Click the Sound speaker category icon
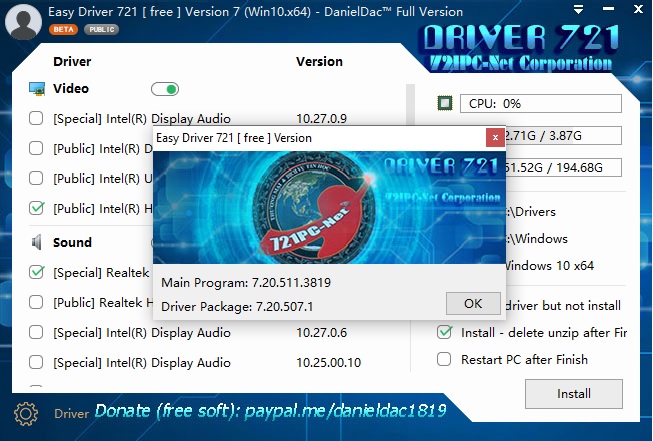This screenshot has height=441, width=653. 37,242
